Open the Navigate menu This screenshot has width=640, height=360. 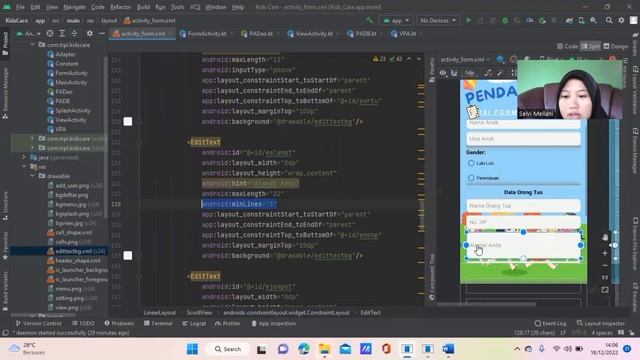coord(74,7)
